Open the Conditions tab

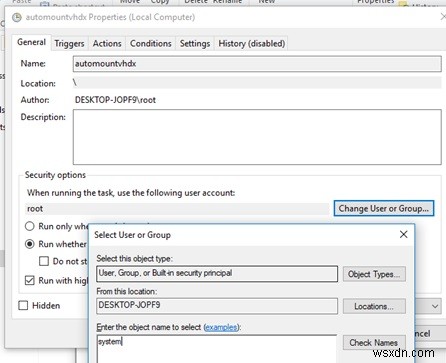151,44
